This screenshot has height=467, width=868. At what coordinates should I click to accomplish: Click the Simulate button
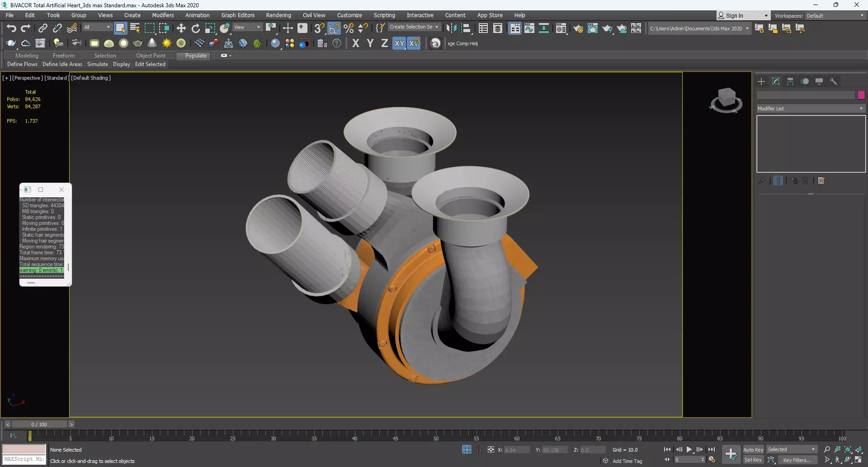[98, 64]
